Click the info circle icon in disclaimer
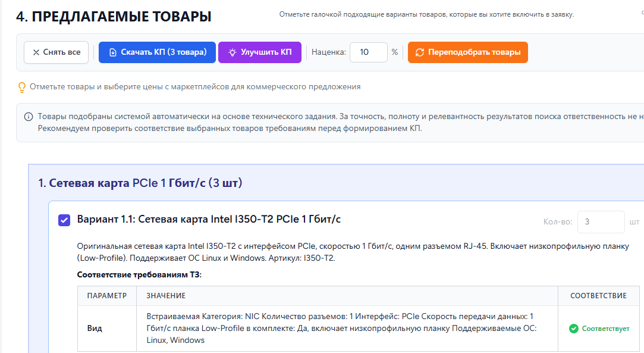This screenshot has width=644, height=353. click(29, 117)
